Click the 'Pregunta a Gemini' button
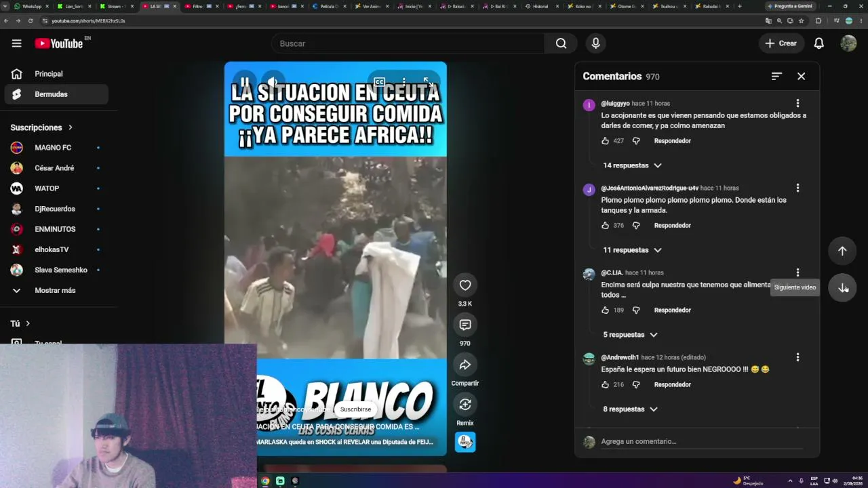 791,6
